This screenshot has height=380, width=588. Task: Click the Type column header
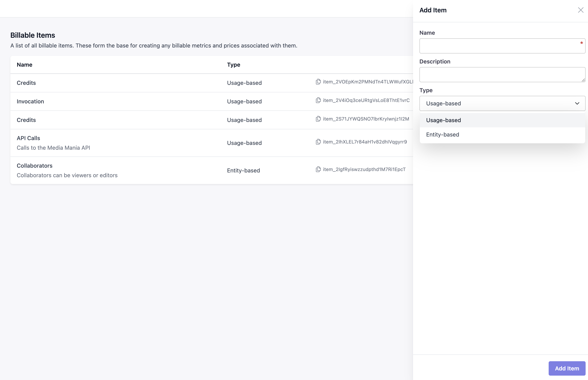click(233, 65)
